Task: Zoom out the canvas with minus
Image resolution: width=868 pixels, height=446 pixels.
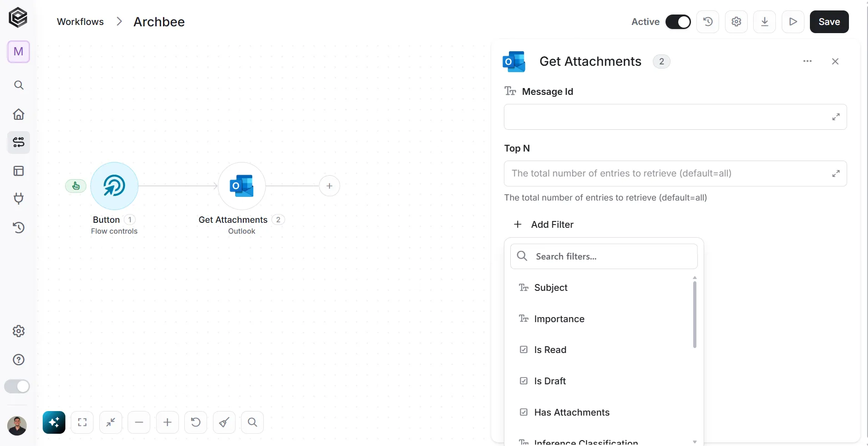Action: pos(139,422)
